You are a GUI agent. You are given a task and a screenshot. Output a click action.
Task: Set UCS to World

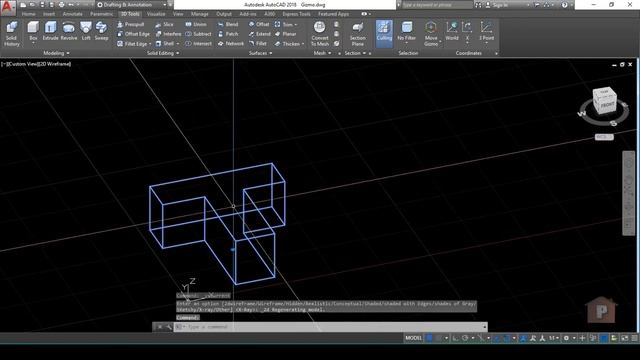click(452, 31)
